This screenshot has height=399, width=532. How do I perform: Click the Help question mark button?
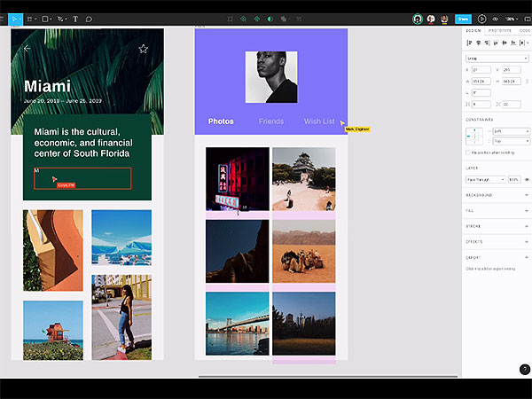point(525,369)
